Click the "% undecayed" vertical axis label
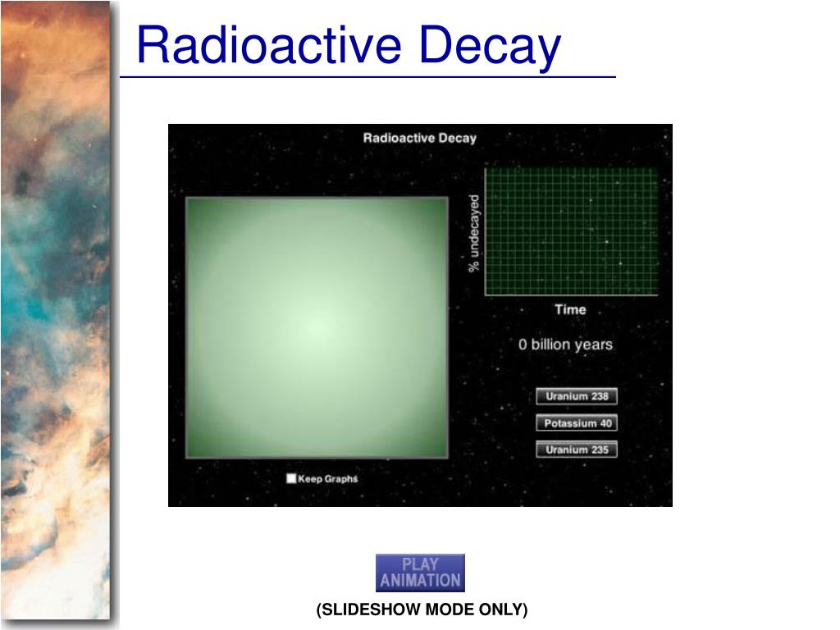The image size is (840, 630). coord(474,234)
